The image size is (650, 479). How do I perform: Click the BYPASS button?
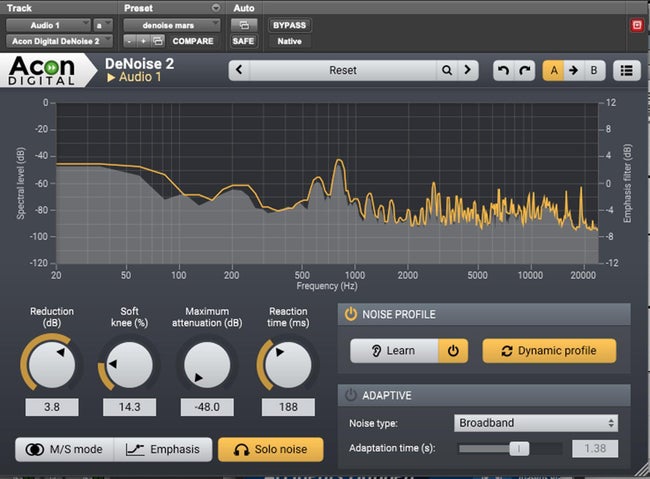coord(289,25)
